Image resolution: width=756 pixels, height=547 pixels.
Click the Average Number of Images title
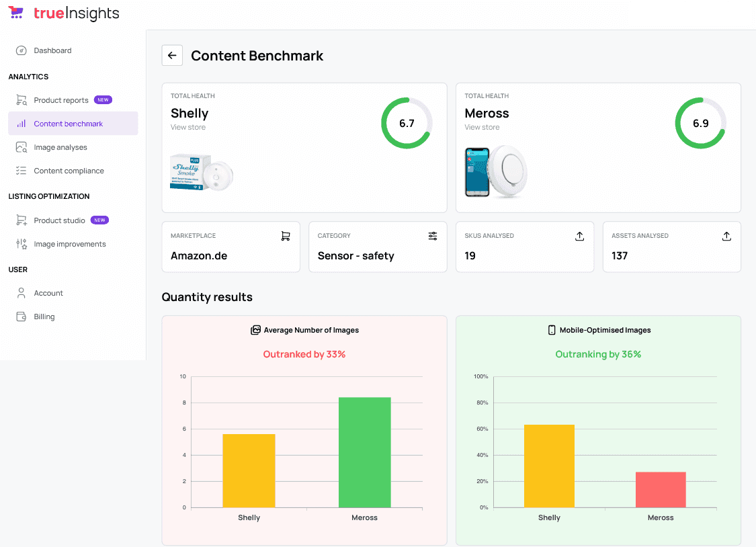coord(311,330)
